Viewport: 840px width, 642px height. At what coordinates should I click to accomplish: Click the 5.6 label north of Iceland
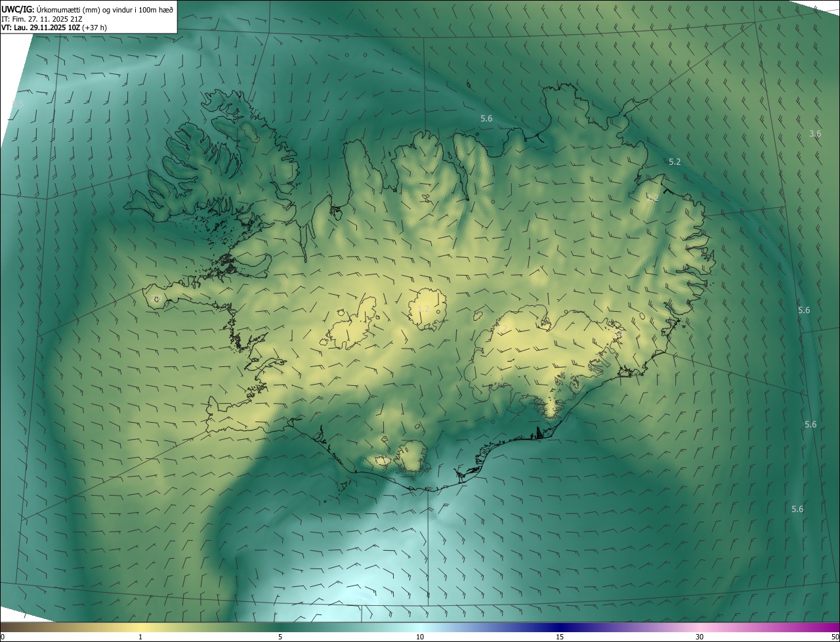(x=486, y=118)
